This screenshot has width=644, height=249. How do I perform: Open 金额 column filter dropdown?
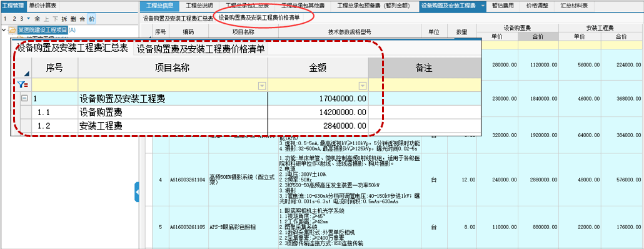[x=362, y=86]
